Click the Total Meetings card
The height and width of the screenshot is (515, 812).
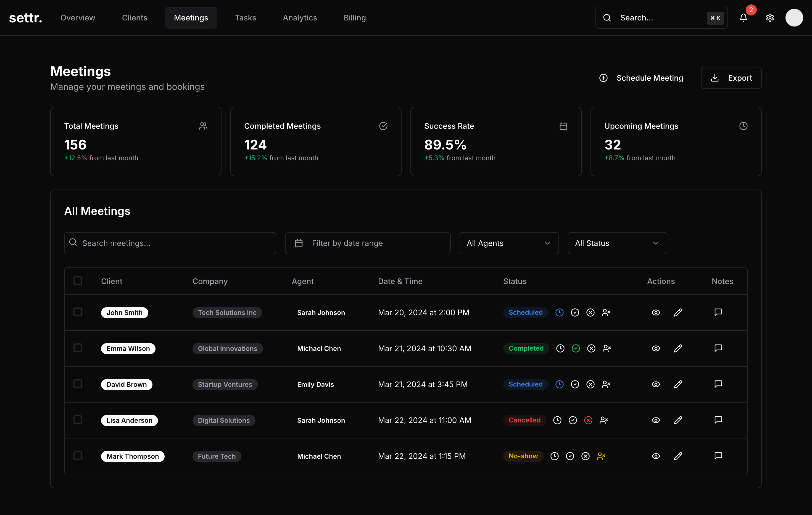pos(136,142)
